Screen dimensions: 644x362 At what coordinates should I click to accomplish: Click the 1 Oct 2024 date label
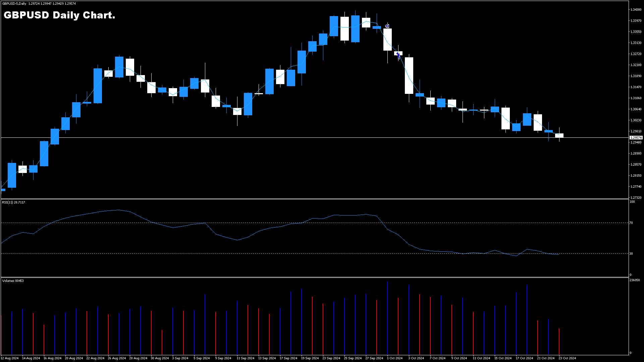(395, 358)
